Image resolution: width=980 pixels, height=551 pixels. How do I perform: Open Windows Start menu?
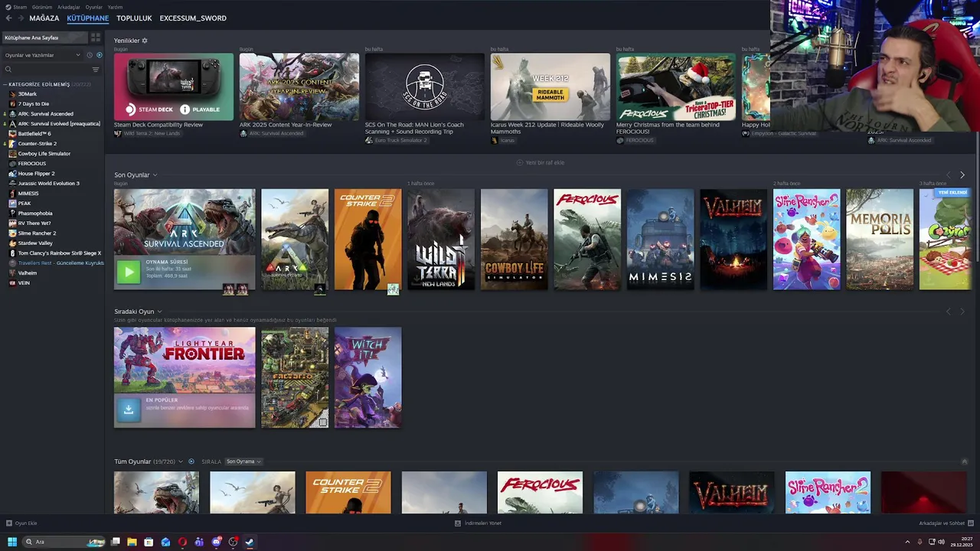pos(11,542)
